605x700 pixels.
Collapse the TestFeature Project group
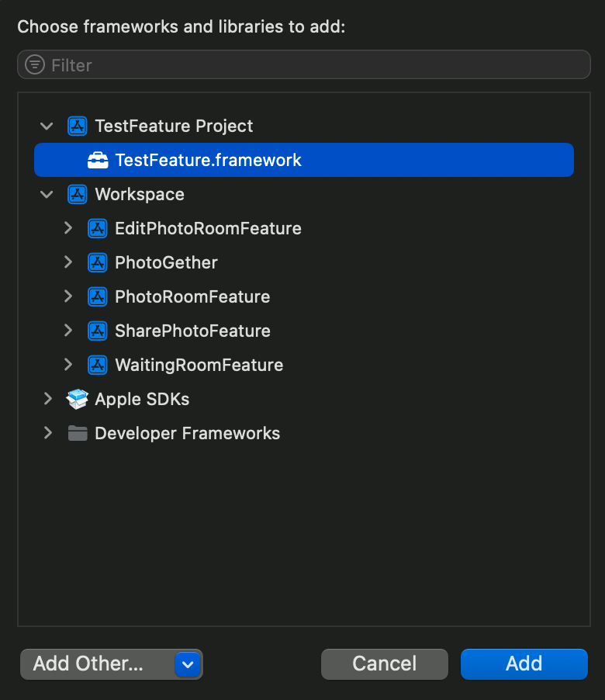pos(47,126)
